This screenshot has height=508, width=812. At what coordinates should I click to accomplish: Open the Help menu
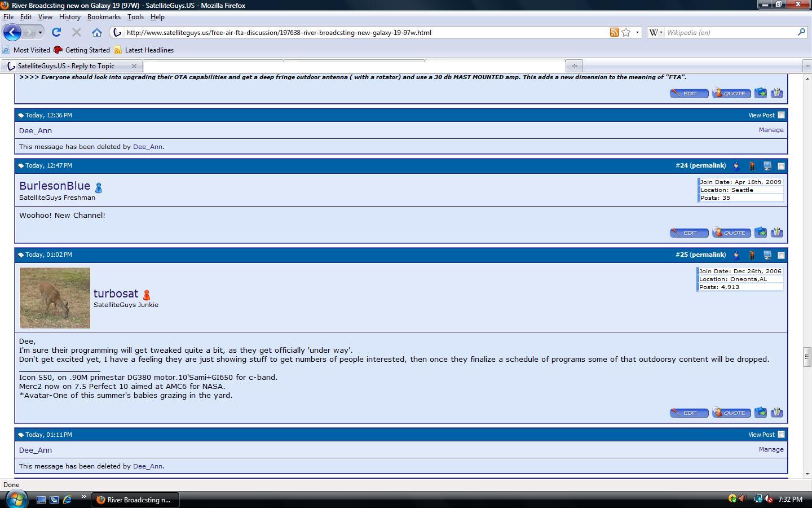click(x=157, y=17)
